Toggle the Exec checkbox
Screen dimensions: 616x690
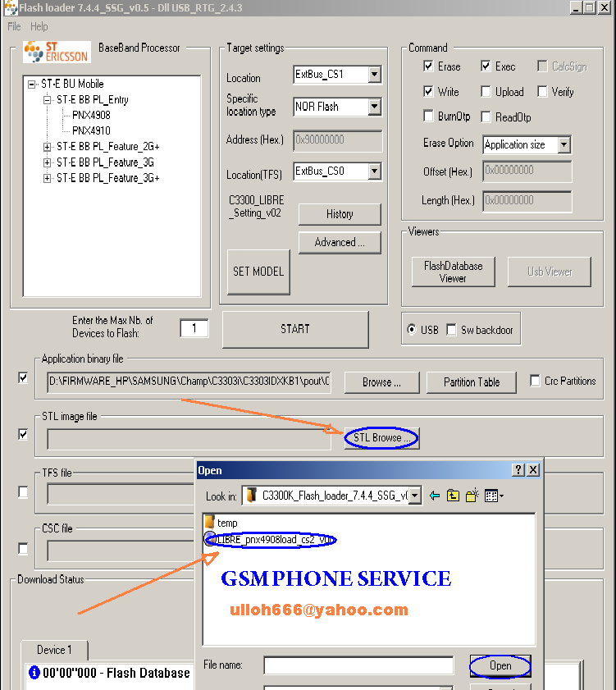486,66
